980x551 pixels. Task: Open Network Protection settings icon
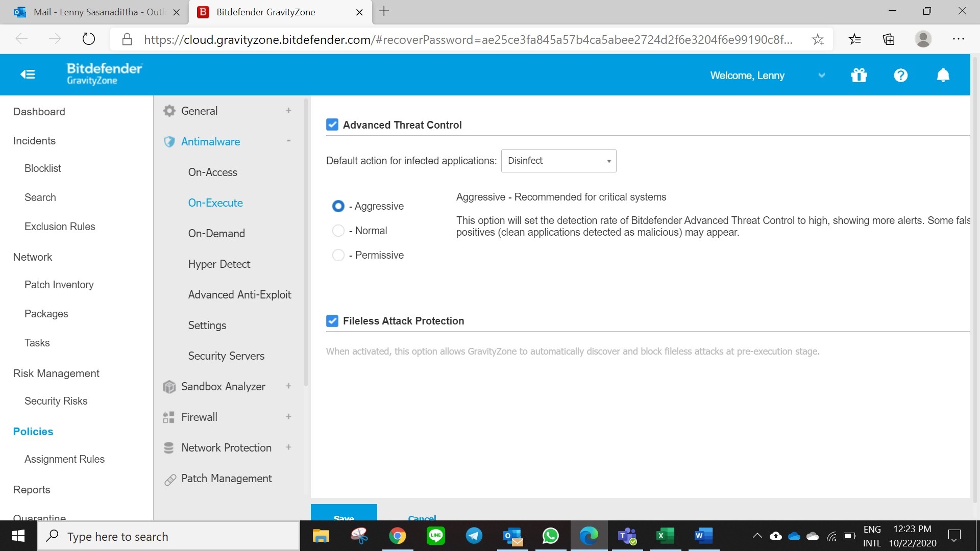pos(169,447)
